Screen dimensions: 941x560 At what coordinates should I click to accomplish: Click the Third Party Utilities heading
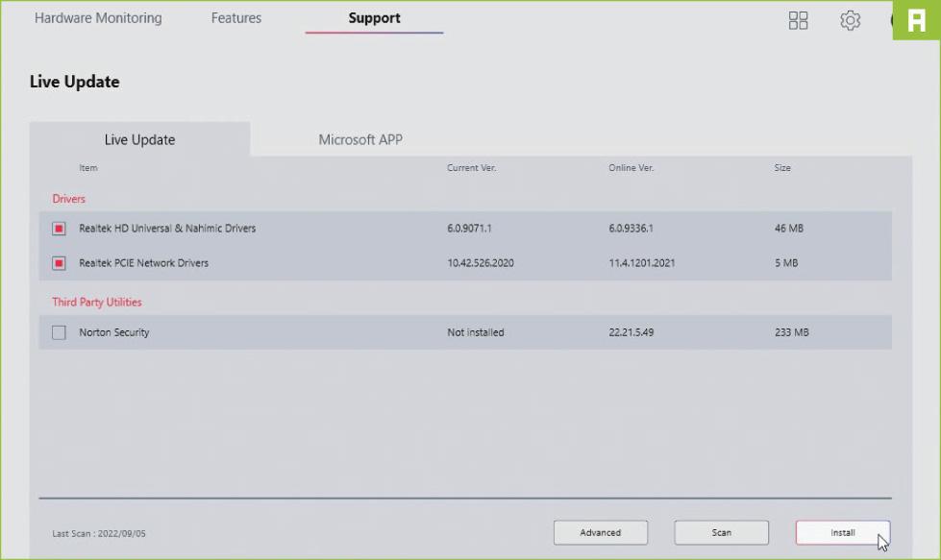pyautogui.click(x=97, y=303)
